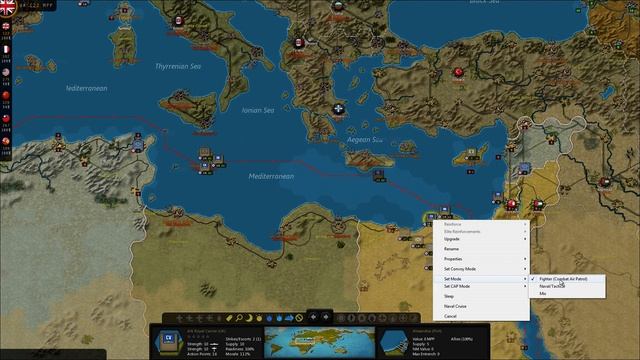Viewport: 640px width, 360px height.
Task: Select the small UK flag in the left sidebar
Action: click(6, 27)
